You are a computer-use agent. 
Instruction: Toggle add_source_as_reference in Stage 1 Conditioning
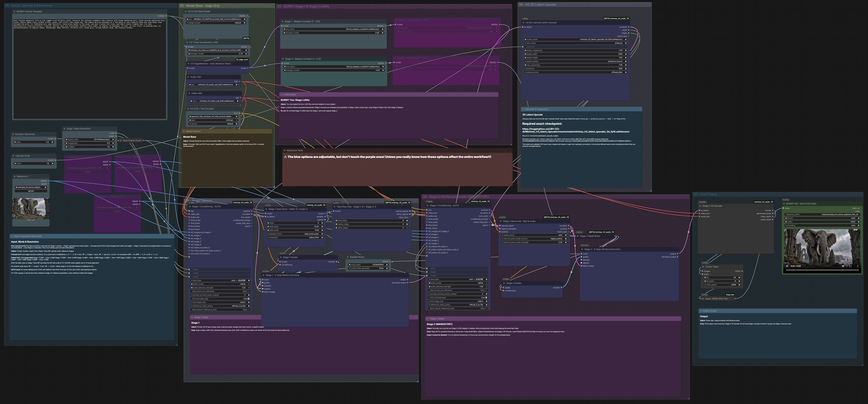(220, 291)
